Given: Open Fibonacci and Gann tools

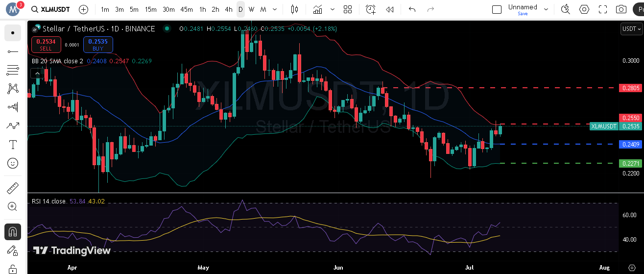Looking at the screenshot, I should click(x=13, y=70).
